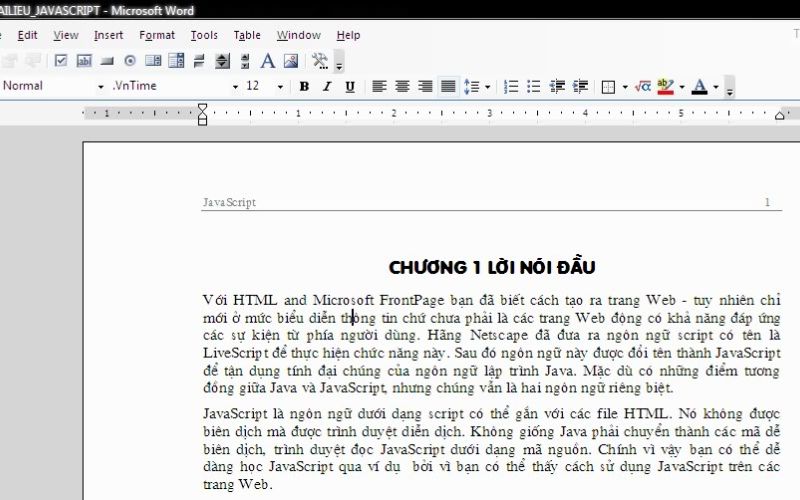800x500 pixels.
Task: Open the Style dropdown showing Normal
Action: pyautogui.click(x=101, y=87)
